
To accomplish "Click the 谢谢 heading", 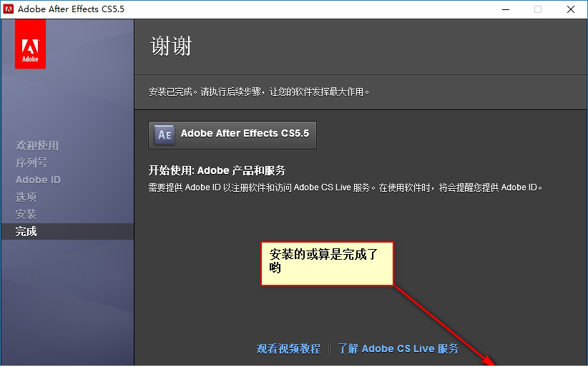I will click(171, 47).
